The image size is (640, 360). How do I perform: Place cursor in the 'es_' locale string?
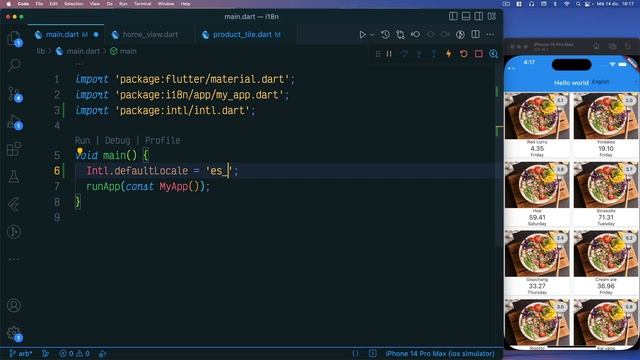click(218, 171)
